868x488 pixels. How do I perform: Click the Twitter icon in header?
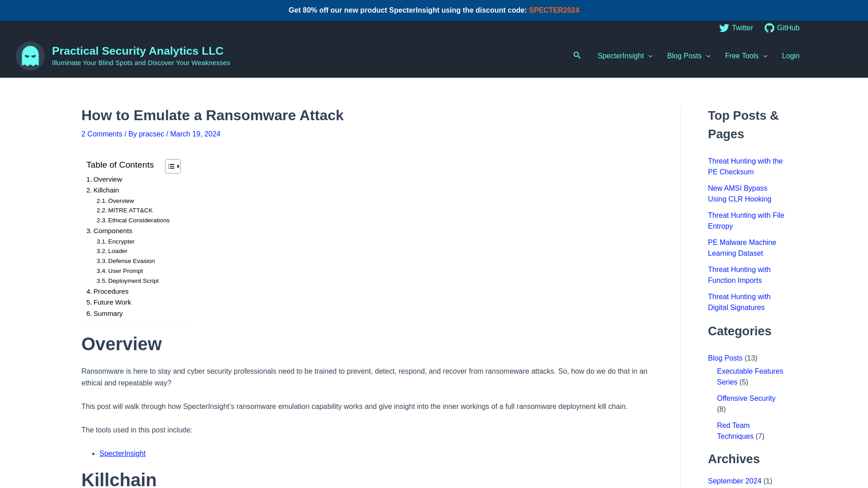point(724,28)
